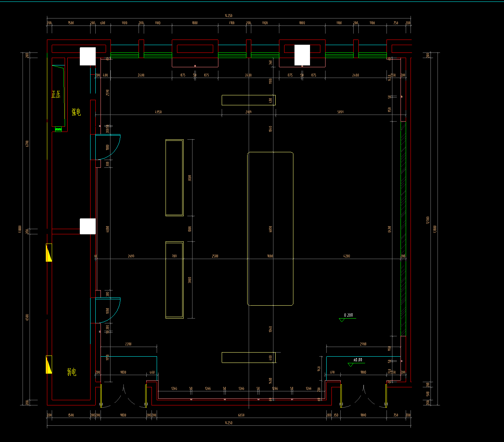Select the bottom-left double door

click(x=123, y=396)
